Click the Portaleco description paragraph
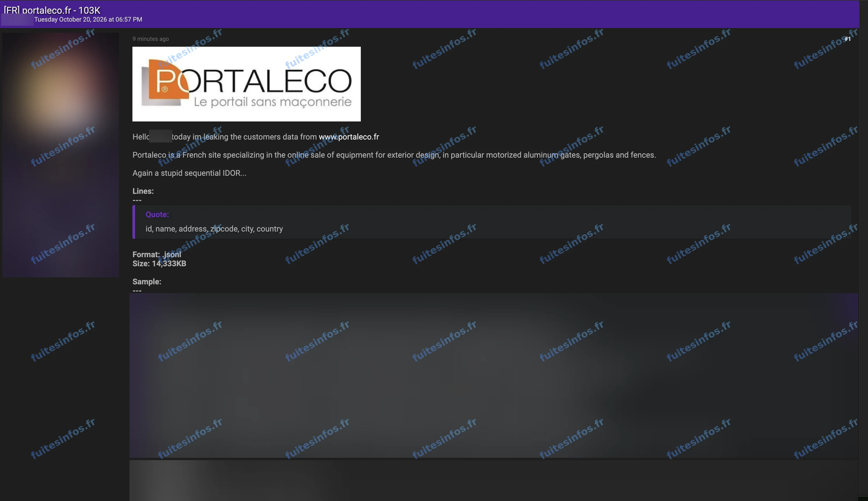868x501 pixels. 394,155
